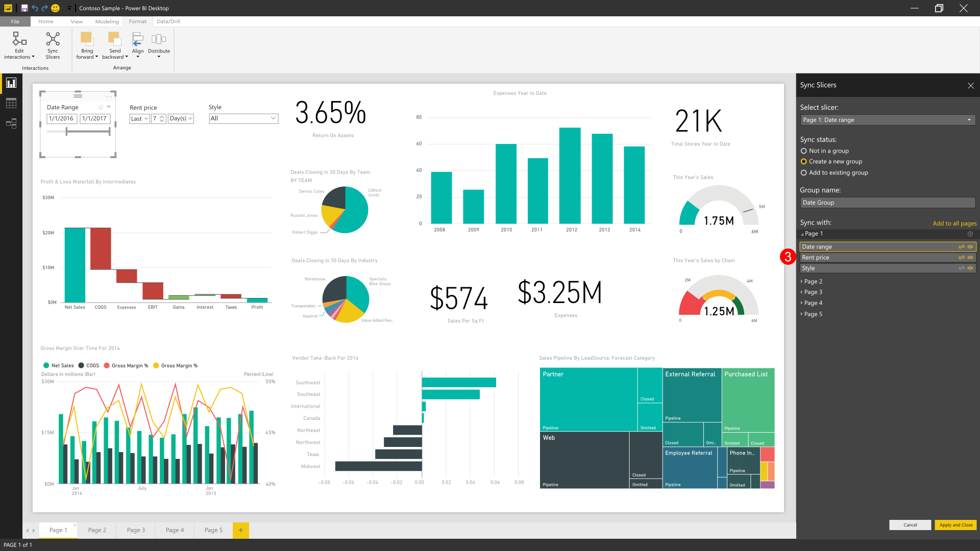Switch to Data view in sidebar
Image resolution: width=980 pixels, height=551 pixels.
coord(11,104)
